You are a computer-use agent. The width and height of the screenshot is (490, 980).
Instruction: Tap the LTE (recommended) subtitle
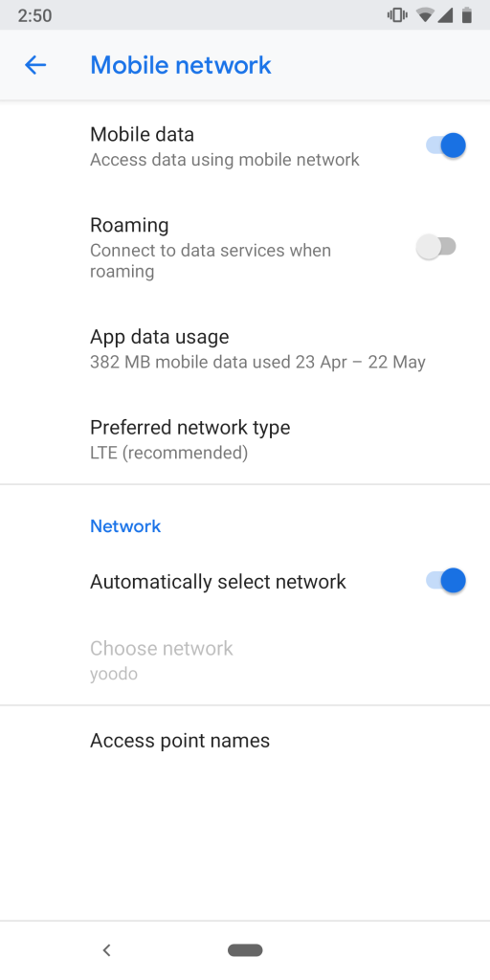[x=168, y=453]
